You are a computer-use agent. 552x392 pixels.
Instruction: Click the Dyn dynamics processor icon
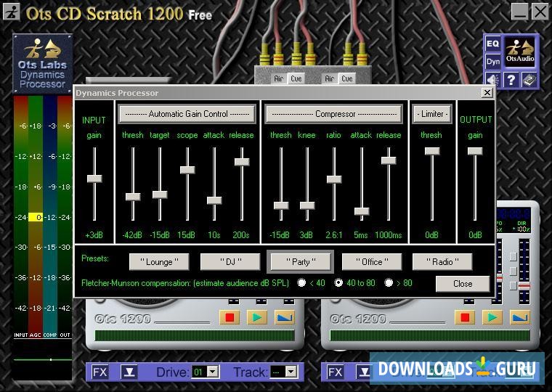point(493,62)
